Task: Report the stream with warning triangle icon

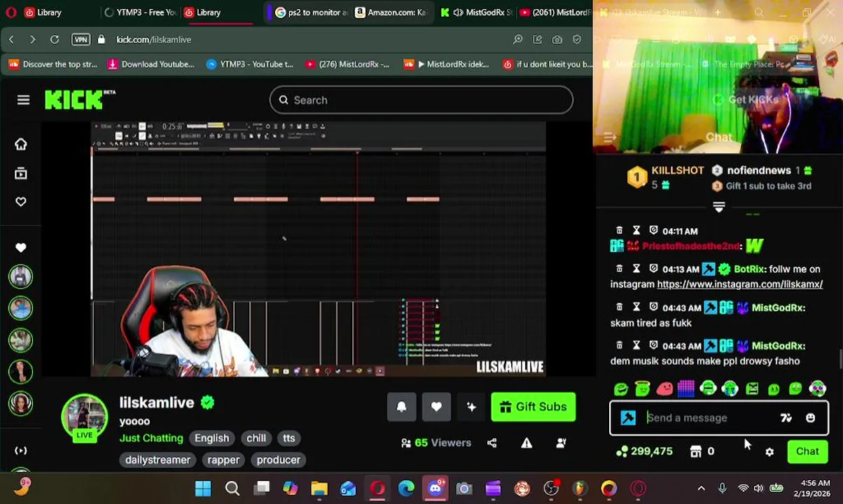Action: (x=527, y=443)
